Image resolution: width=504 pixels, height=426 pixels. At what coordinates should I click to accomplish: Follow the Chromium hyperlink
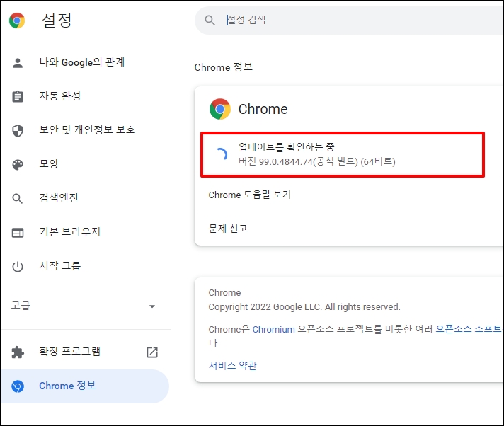tap(273, 330)
